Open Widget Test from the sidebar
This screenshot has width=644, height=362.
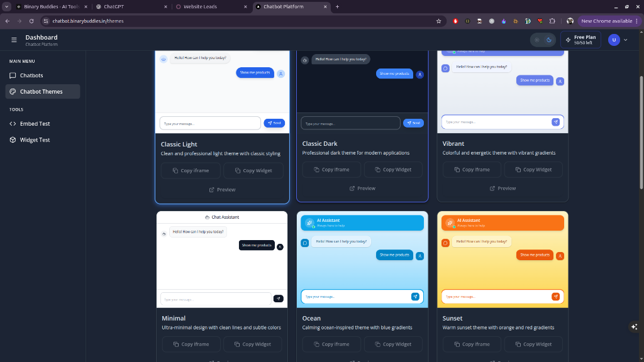(14, 140)
